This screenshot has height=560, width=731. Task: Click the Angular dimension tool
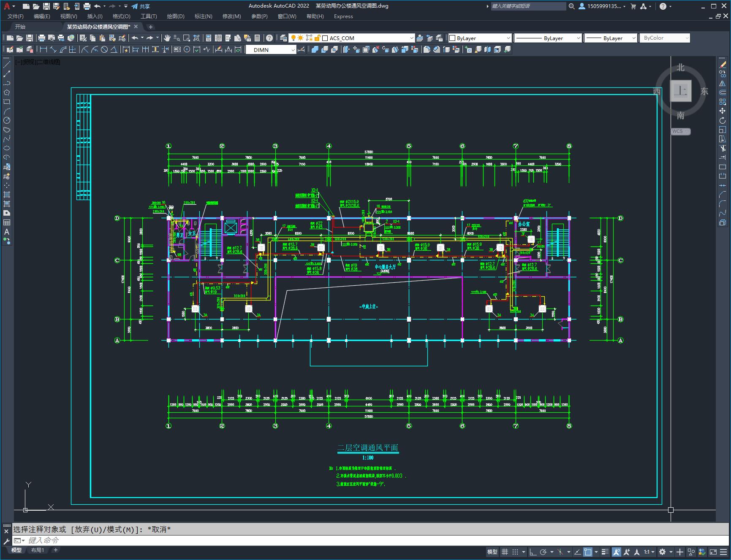(114, 50)
